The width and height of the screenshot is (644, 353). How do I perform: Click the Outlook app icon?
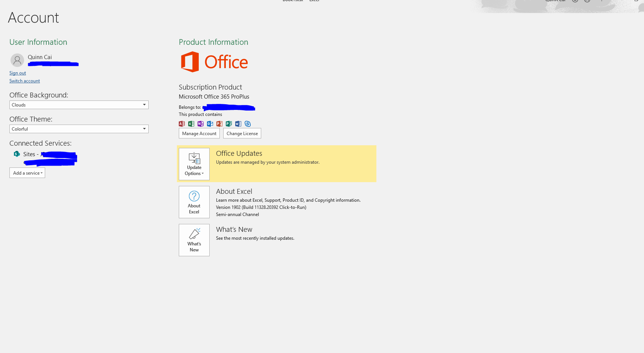coord(210,124)
